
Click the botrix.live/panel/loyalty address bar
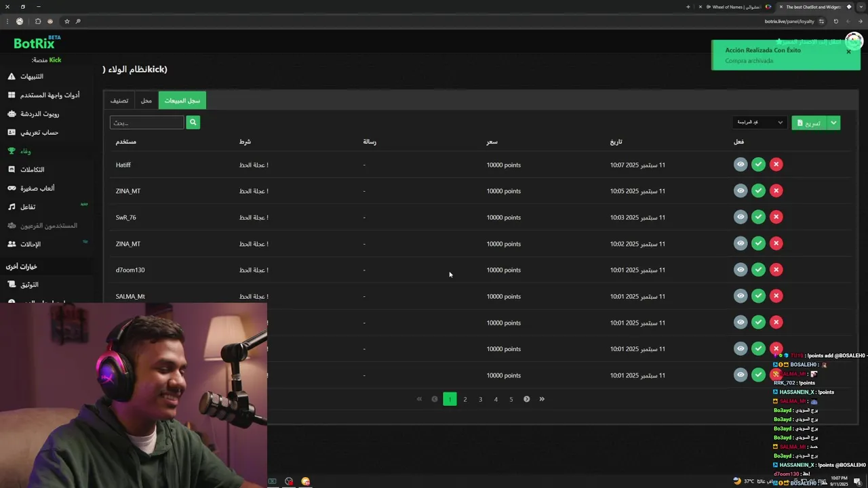[x=789, y=21]
